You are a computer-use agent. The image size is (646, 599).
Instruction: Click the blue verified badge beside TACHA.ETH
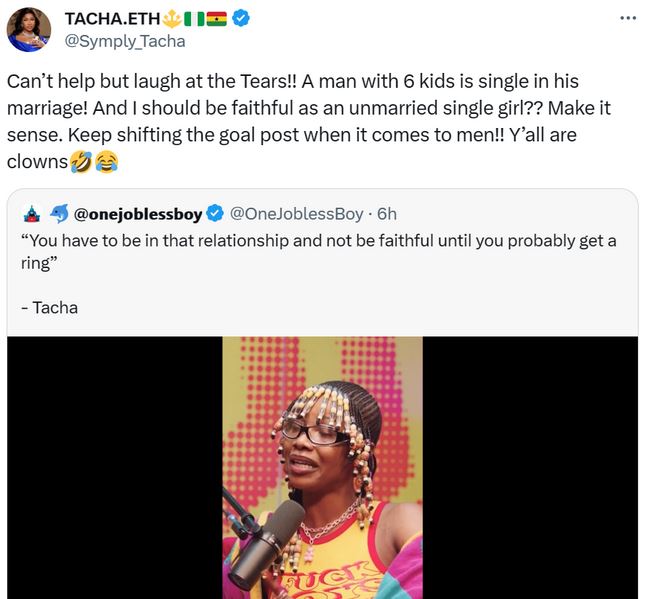pyautogui.click(x=242, y=18)
